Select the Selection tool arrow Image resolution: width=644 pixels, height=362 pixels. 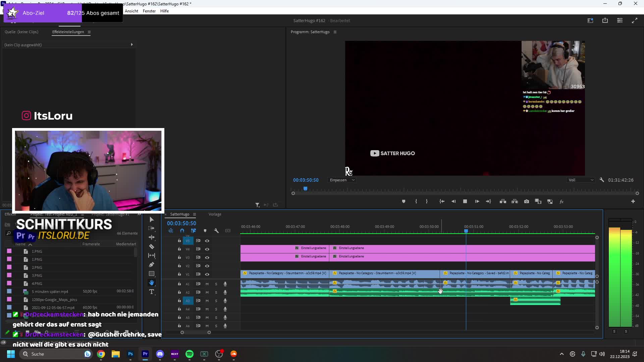click(x=152, y=220)
